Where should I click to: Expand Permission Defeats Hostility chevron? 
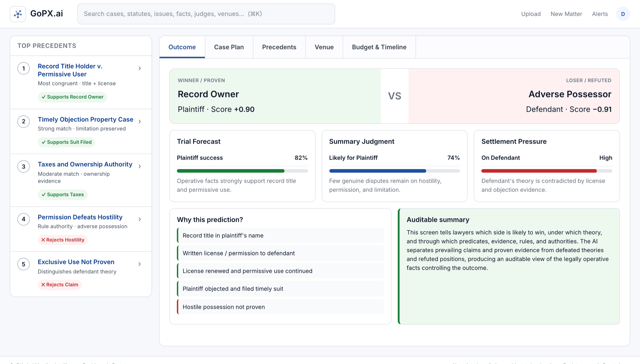coord(140,219)
